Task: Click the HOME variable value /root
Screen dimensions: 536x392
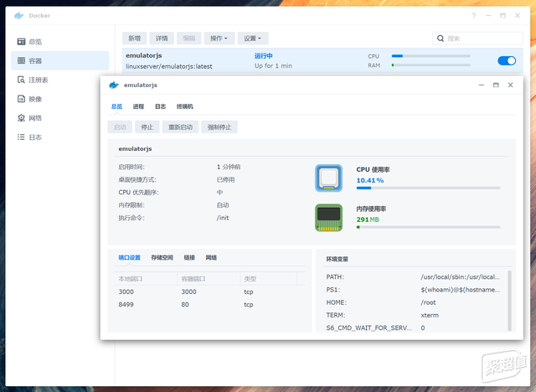Action: pos(428,302)
